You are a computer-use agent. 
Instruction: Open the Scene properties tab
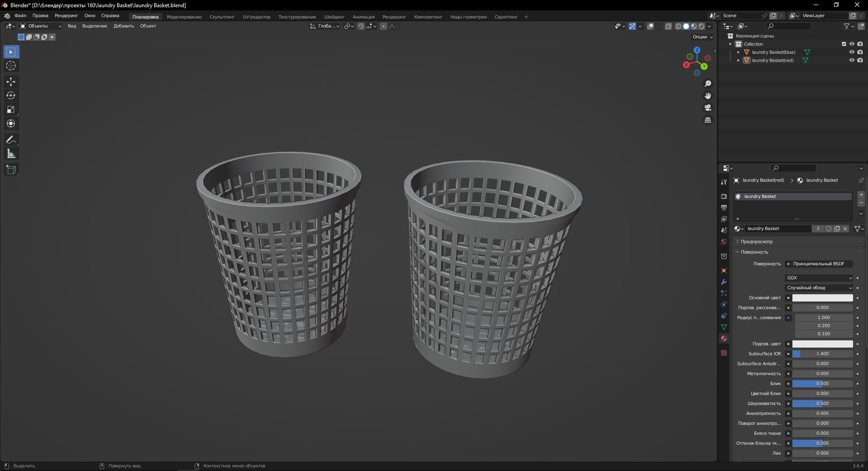pos(724,230)
